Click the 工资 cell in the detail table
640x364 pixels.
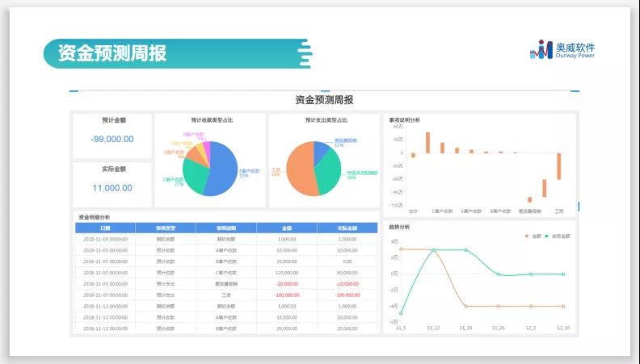[226, 295]
